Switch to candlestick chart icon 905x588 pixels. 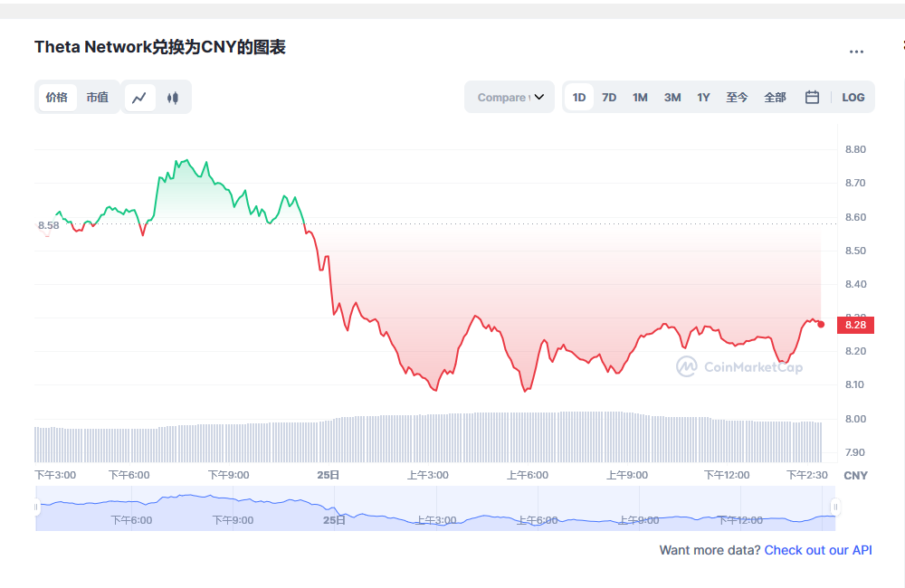click(x=173, y=98)
